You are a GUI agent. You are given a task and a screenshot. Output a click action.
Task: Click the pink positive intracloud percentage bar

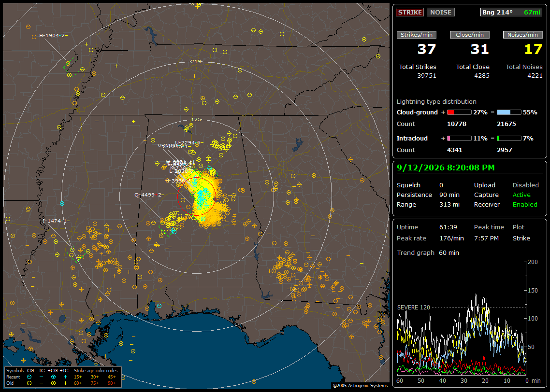tap(459, 139)
